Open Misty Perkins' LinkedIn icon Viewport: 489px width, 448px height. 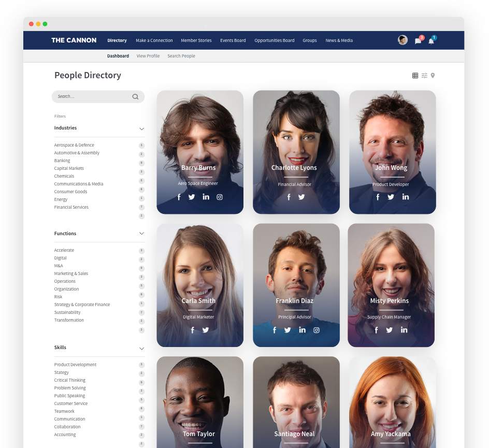(x=404, y=330)
